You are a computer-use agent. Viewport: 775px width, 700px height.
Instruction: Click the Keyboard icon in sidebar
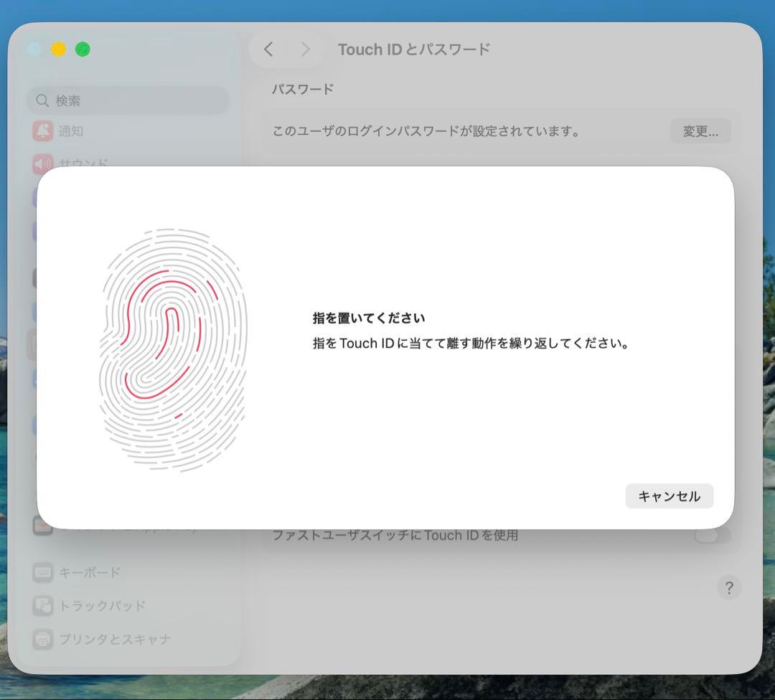coord(43,572)
